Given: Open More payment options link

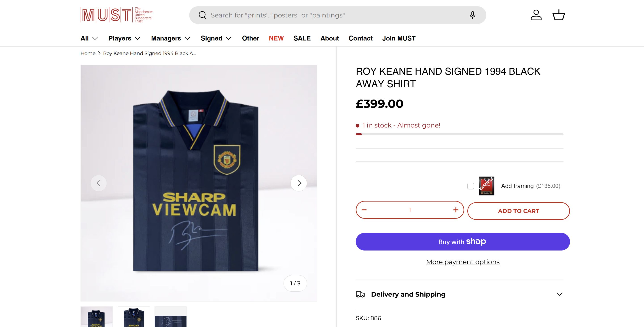Looking at the screenshot, I should [463, 262].
